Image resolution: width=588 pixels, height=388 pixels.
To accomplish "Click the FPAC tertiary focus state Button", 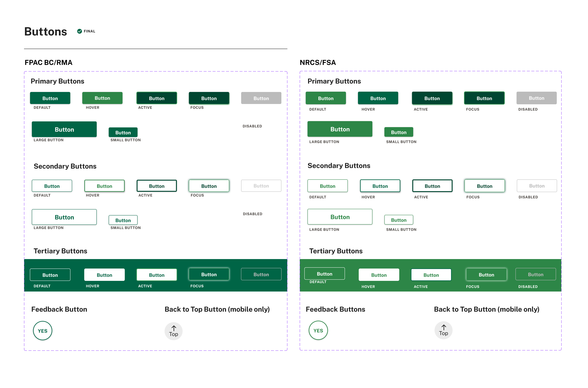I will 209,274.
